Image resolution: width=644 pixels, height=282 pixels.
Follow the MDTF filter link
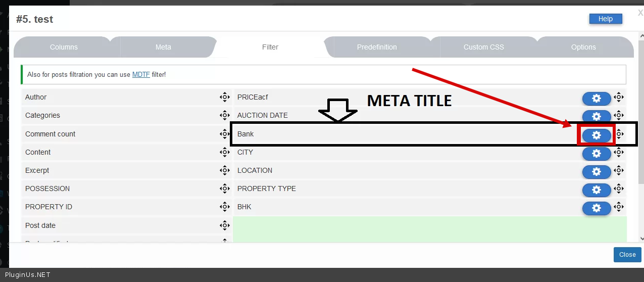[141, 74]
